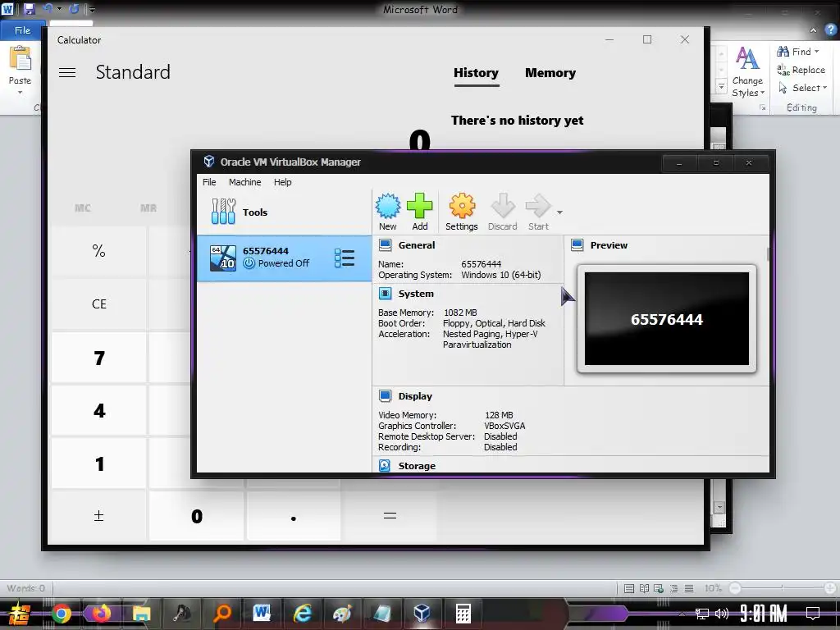Open the Machine menu in VirtualBox

click(x=244, y=182)
